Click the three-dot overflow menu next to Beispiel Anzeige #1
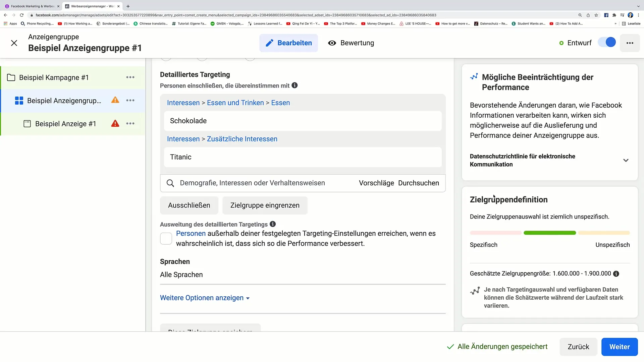644x362 pixels. [x=130, y=124]
